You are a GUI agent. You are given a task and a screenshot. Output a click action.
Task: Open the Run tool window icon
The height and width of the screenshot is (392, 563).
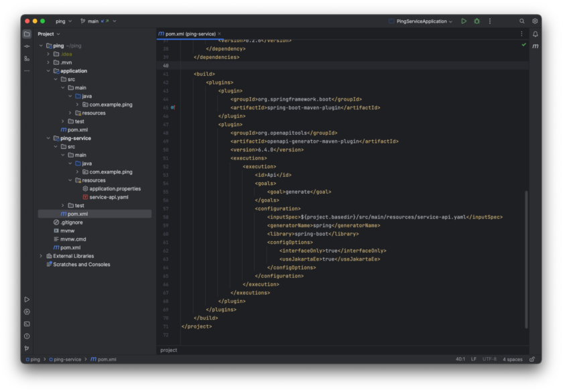click(x=27, y=298)
